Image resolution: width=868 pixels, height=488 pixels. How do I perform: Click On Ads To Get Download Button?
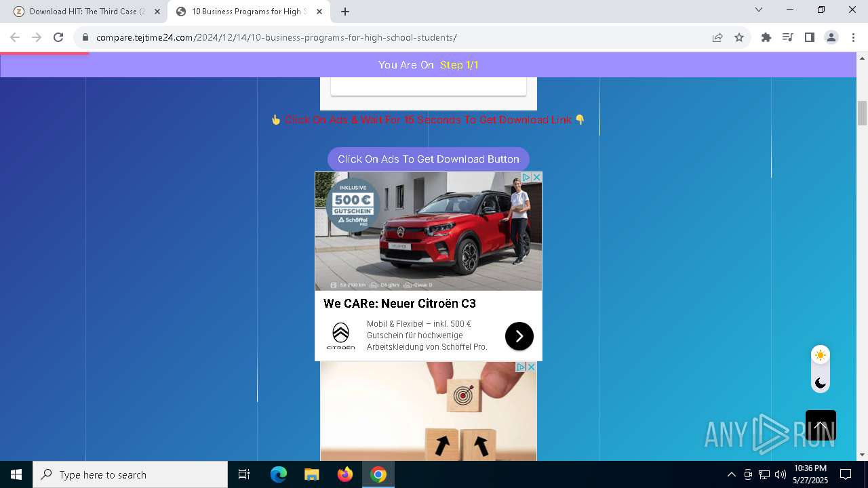[x=429, y=159]
